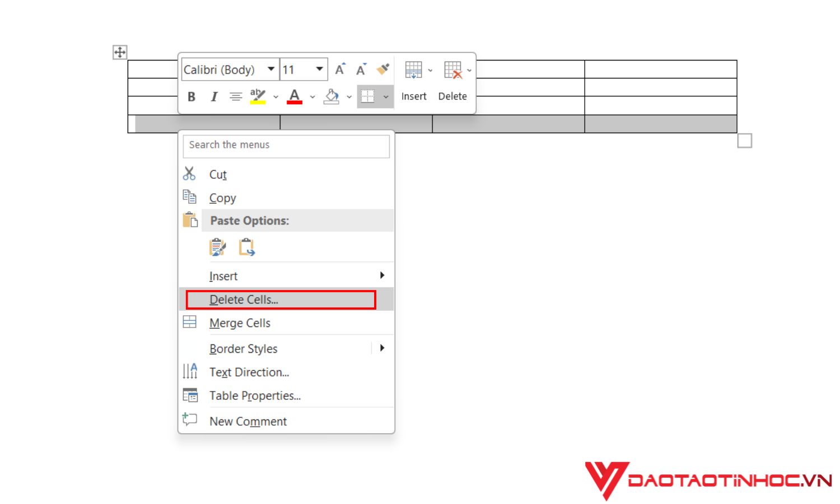
Task: Click the Shading paint bucket icon
Action: click(332, 96)
